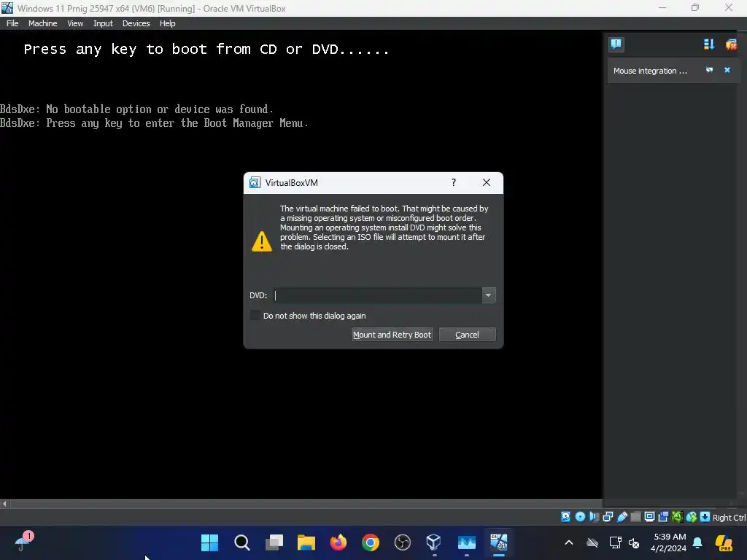Image resolution: width=747 pixels, height=560 pixels.
Task: Close the VirtualBoxVM dialog
Action: [x=486, y=182]
